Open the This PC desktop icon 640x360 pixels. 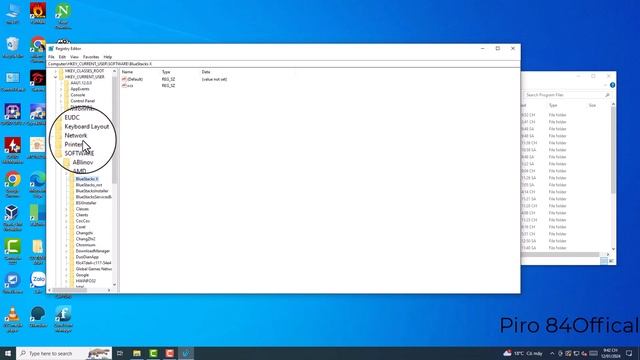click(13, 13)
